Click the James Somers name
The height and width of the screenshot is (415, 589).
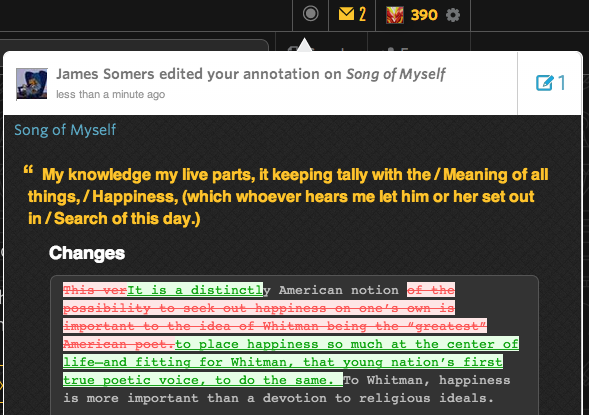(x=105, y=74)
